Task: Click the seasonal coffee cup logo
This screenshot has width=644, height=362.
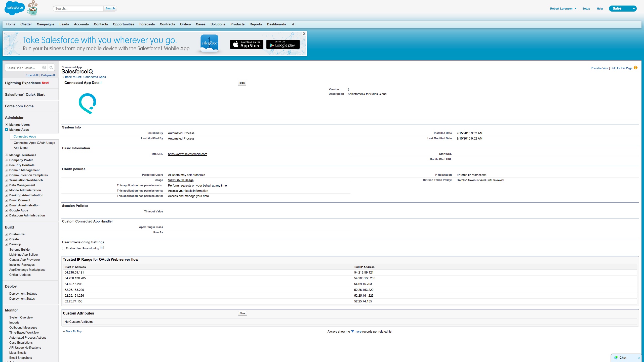Action: click(x=33, y=8)
